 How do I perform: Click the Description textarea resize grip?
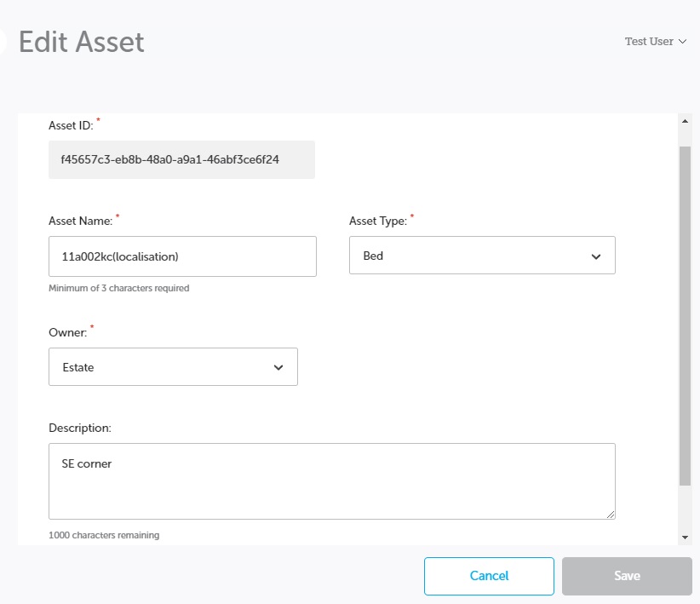(610, 515)
